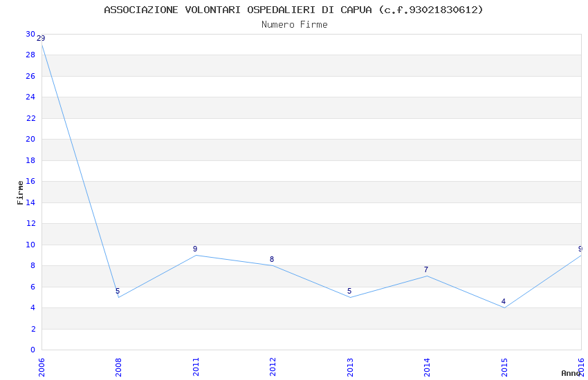Select the 2008 data point labeled 5
Viewport: 588px width, 380px height.
(118, 297)
